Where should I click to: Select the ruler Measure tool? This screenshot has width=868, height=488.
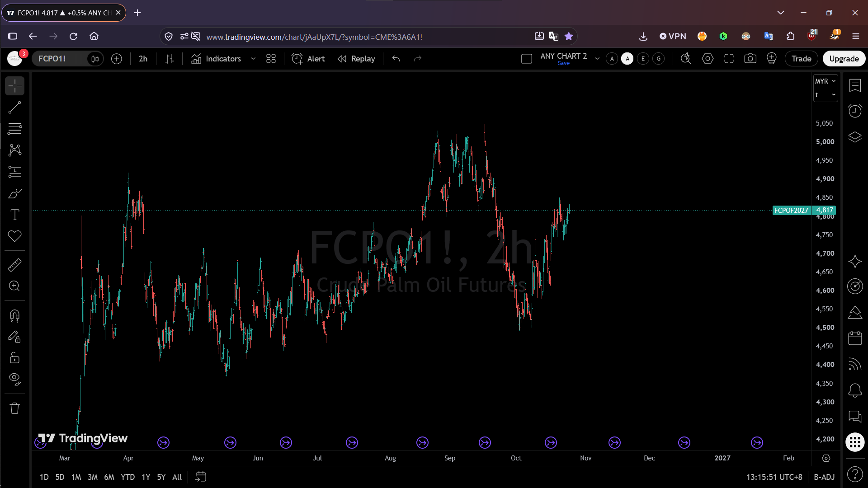[14, 265]
